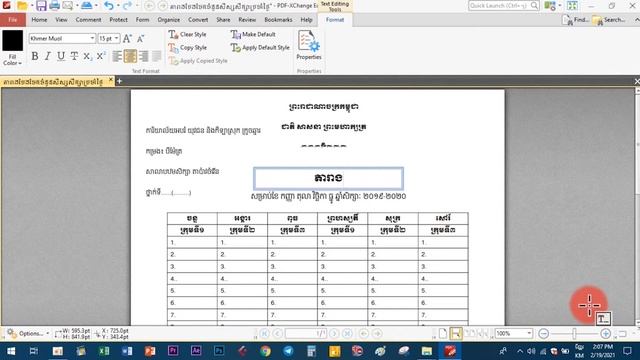Open the Khmer Muol font dropdown

[x=92, y=38]
